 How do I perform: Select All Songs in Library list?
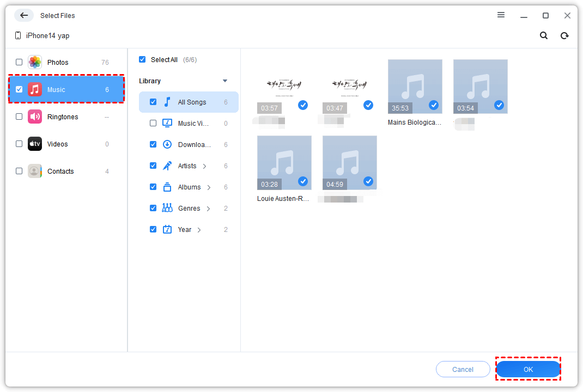[192, 102]
